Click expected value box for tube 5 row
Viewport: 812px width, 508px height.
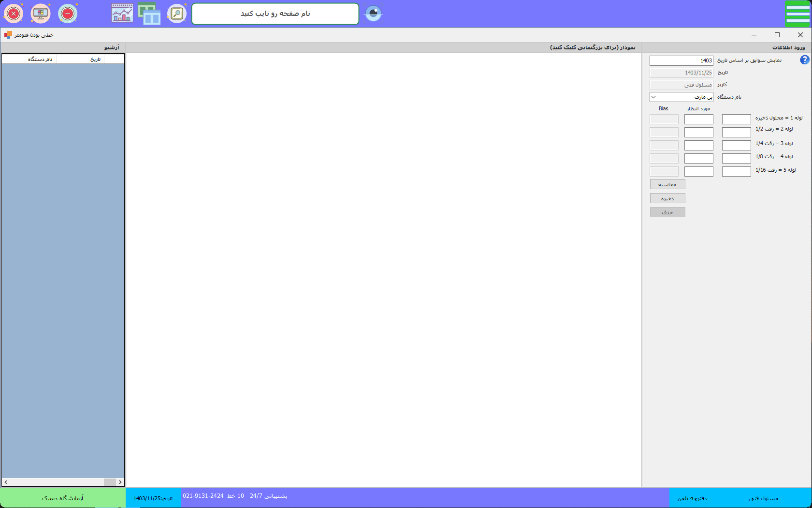pyautogui.click(x=698, y=171)
